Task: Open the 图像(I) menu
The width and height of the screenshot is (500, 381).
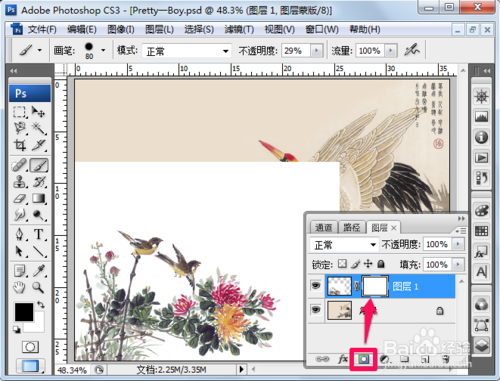Action: tap(121, 30)
